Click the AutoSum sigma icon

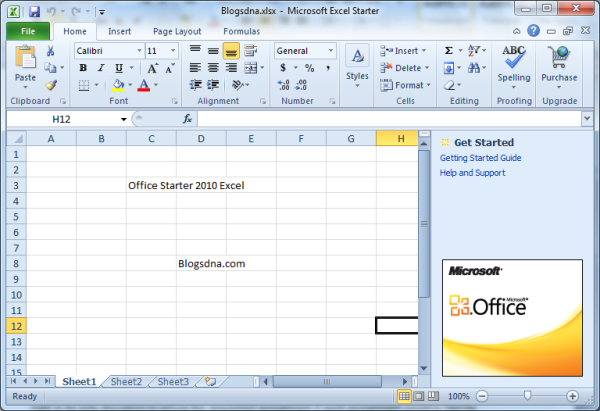point(449,51)
